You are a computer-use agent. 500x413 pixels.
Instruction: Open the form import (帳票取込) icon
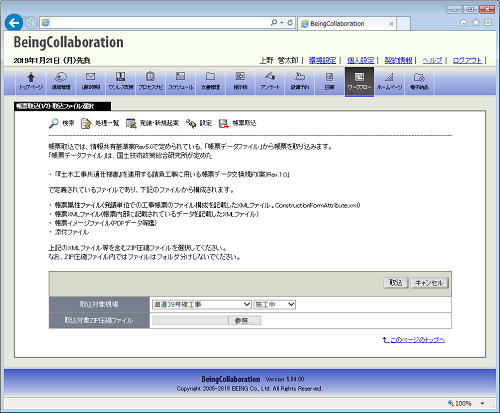coord(224,123)
